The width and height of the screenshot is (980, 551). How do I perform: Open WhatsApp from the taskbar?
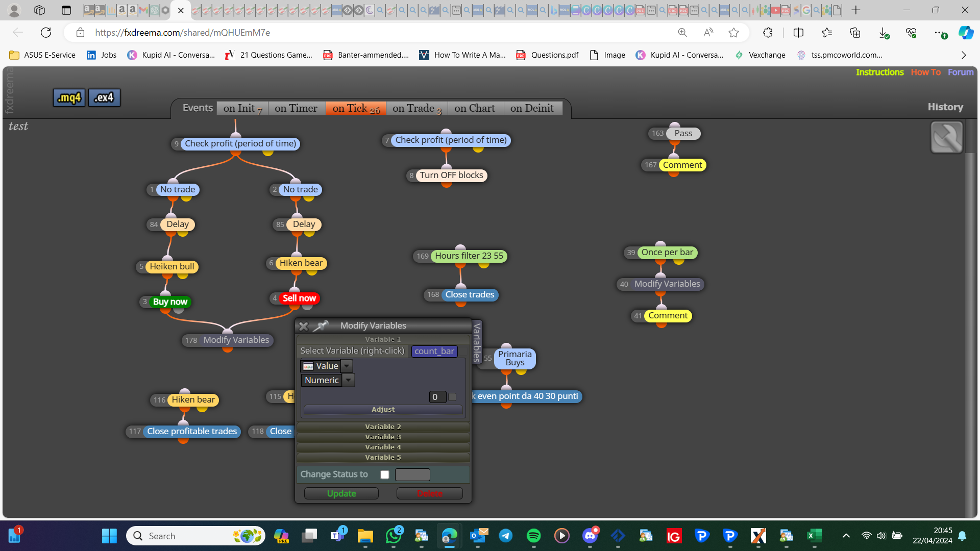coord(394,536)
